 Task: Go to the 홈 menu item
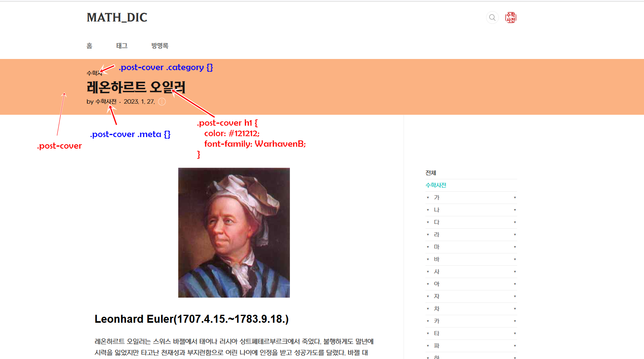pyautogui.click(x=89, y=46)
